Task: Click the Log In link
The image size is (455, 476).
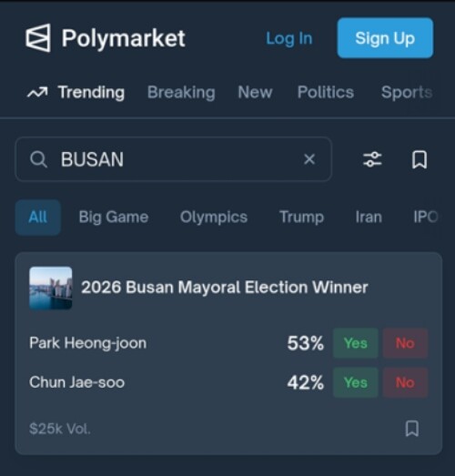Action: pos(289,38)
